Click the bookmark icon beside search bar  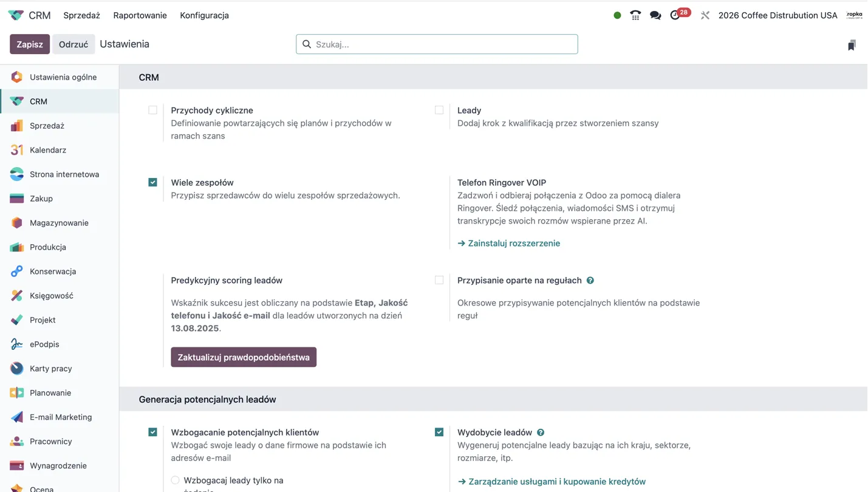pyautogui.click(x=852, y=45)
